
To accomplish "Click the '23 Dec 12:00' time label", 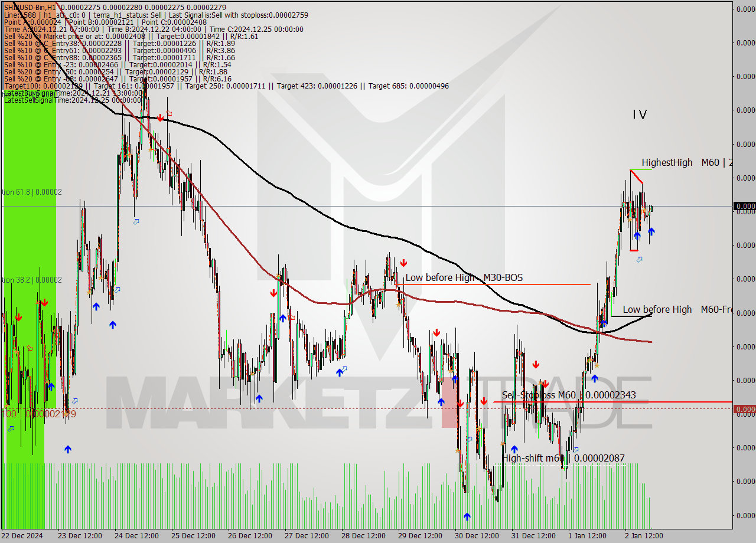I will [x=79, y=536].
